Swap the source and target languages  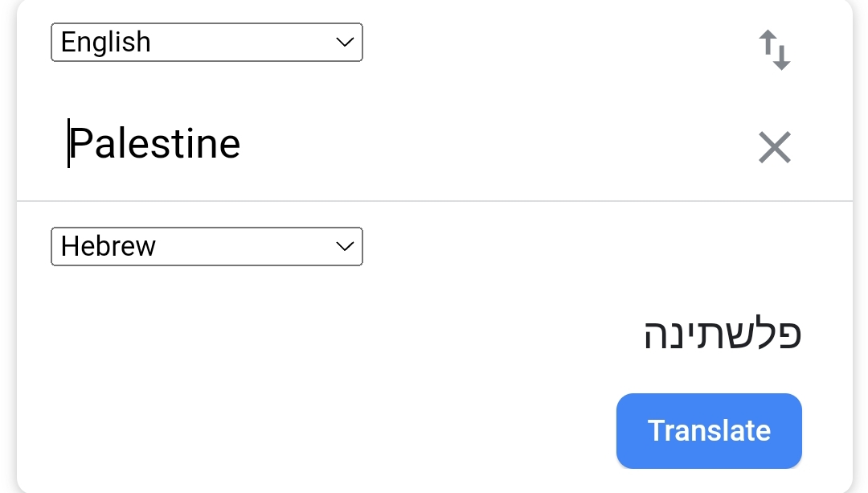coord(775,50)
